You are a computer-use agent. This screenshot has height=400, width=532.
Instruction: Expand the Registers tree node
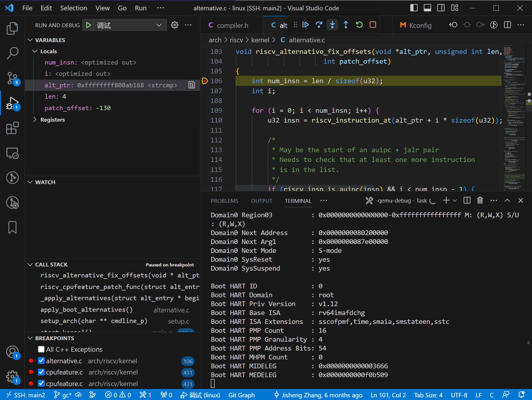[35, 120]
